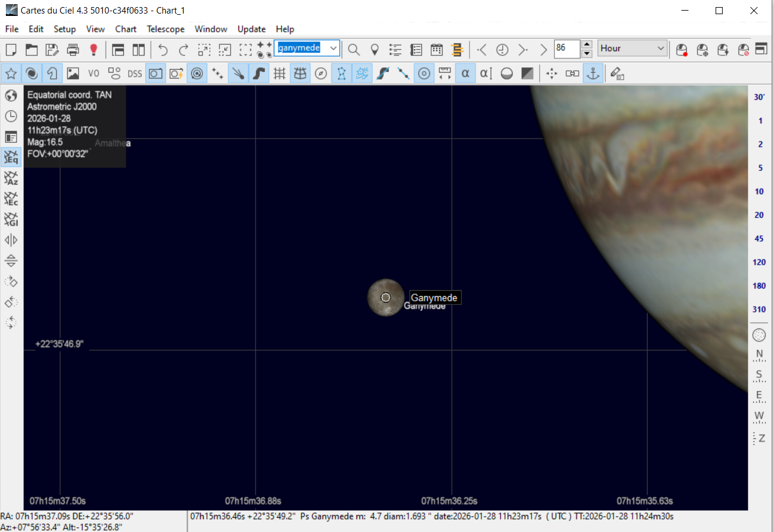Set field of view to 310 degrees

(x=759, y=310)
